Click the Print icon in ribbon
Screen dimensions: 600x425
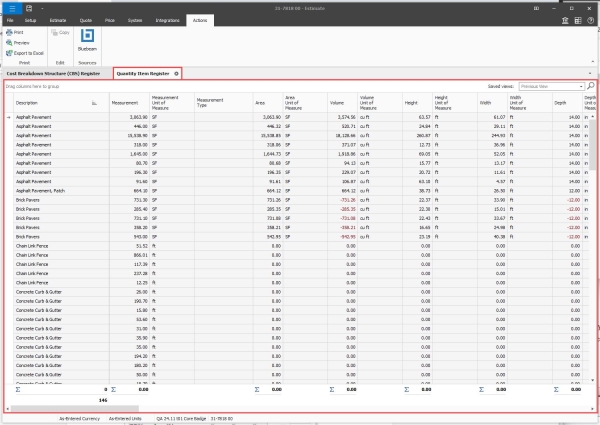pyautogui.click(x=8, y=33)
